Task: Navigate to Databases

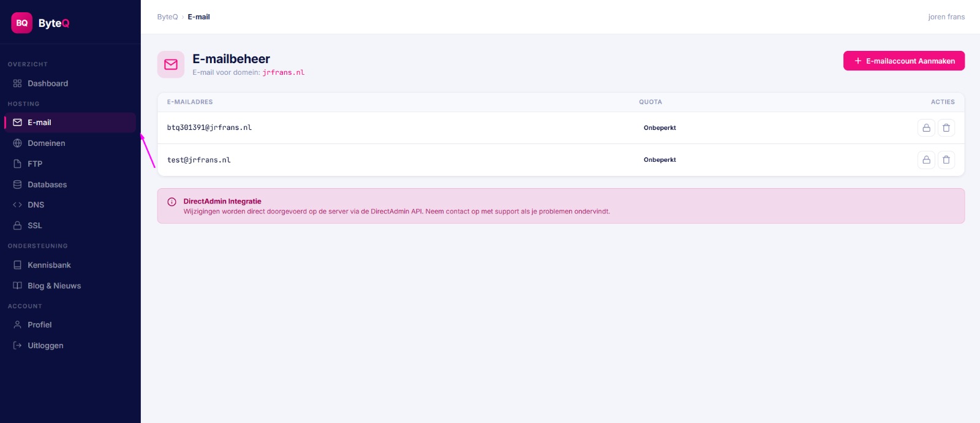Action: point(47,185)
